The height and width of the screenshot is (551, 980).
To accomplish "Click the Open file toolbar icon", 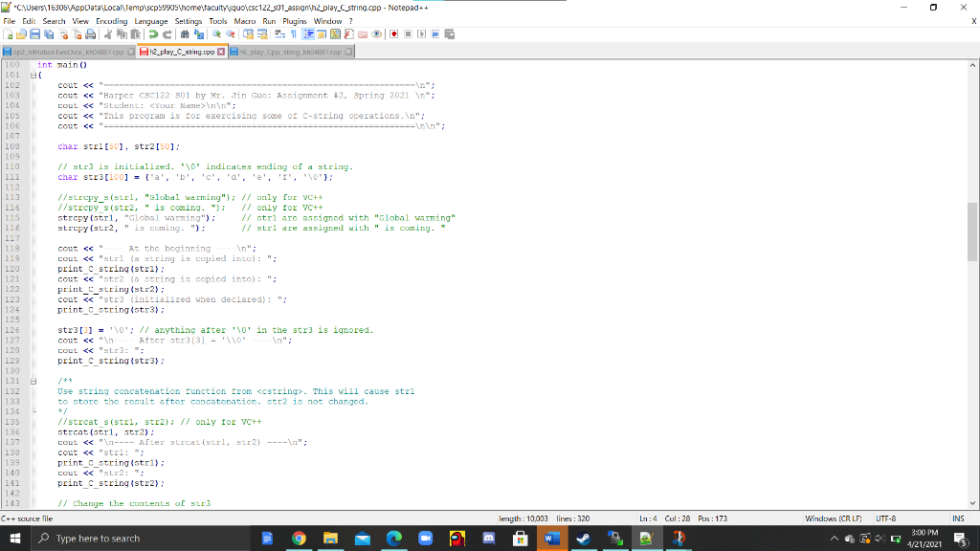I will (21, 34).
